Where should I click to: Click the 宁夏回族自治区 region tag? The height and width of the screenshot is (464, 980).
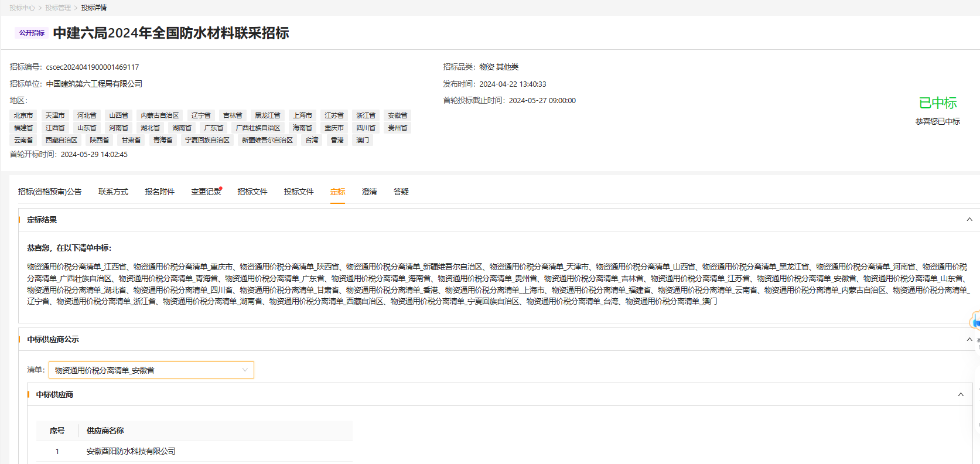[x=207, y=140]
